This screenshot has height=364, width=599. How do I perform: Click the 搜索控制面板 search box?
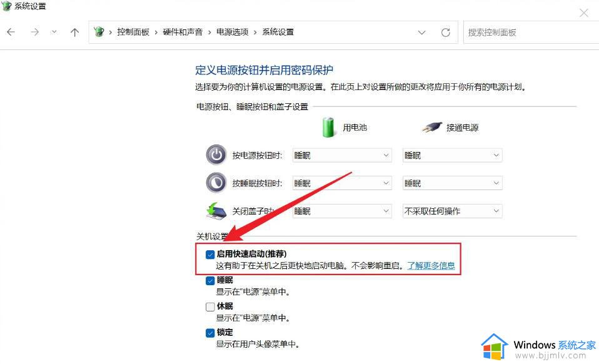531,33
